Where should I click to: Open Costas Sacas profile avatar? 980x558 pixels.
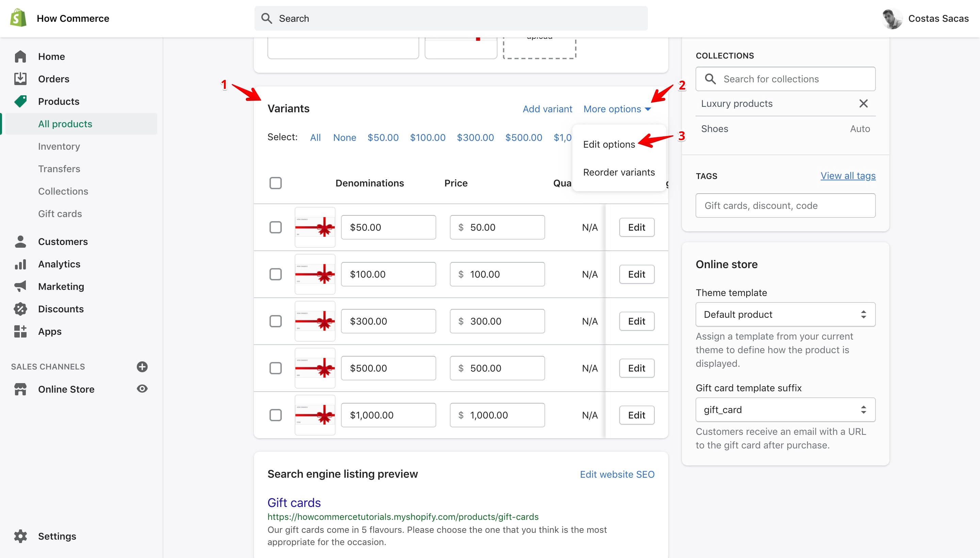pos(892,18)
